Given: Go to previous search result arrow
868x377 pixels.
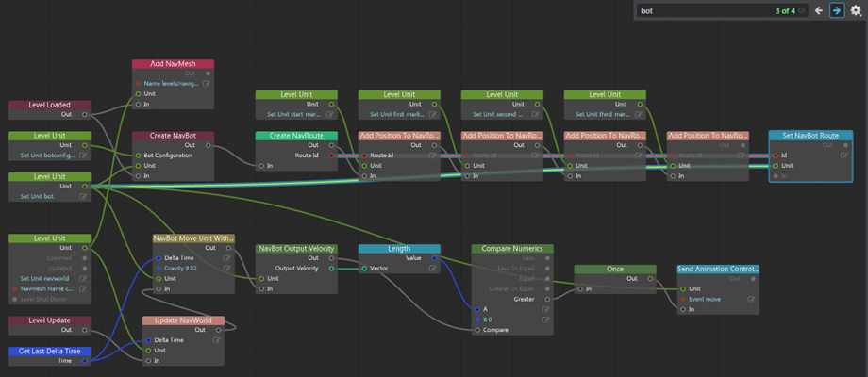Looking at the screenshot, I should [819, 10].
